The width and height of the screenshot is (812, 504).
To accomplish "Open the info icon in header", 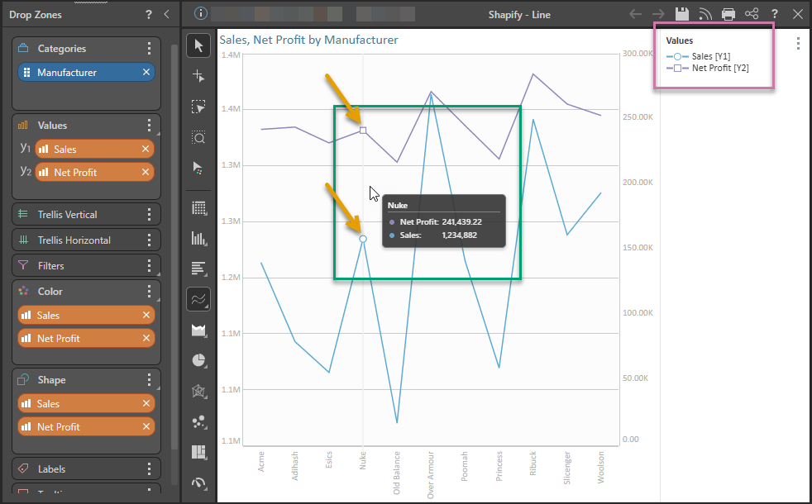I will pyautogui.click(x=200, y=13).
